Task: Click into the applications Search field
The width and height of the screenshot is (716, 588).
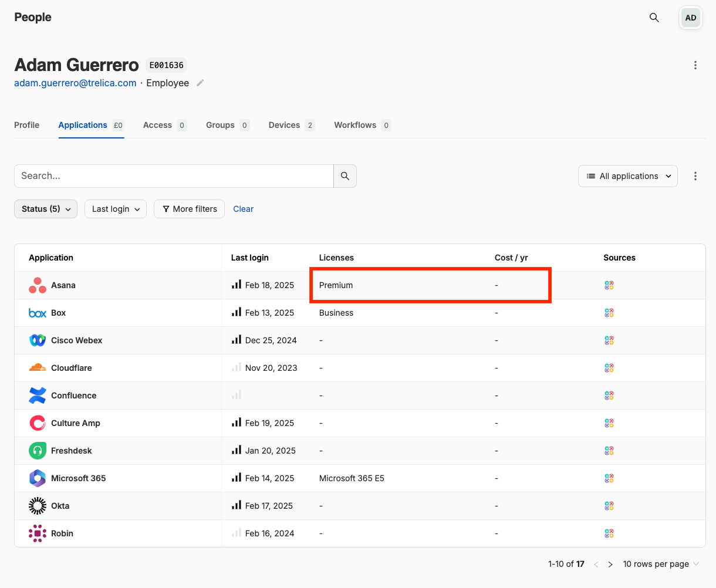Action: pos(174,176)
